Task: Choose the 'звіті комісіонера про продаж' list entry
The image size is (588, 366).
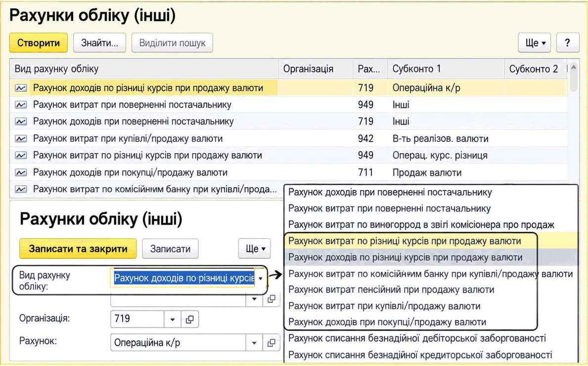Action: (421, 225)
